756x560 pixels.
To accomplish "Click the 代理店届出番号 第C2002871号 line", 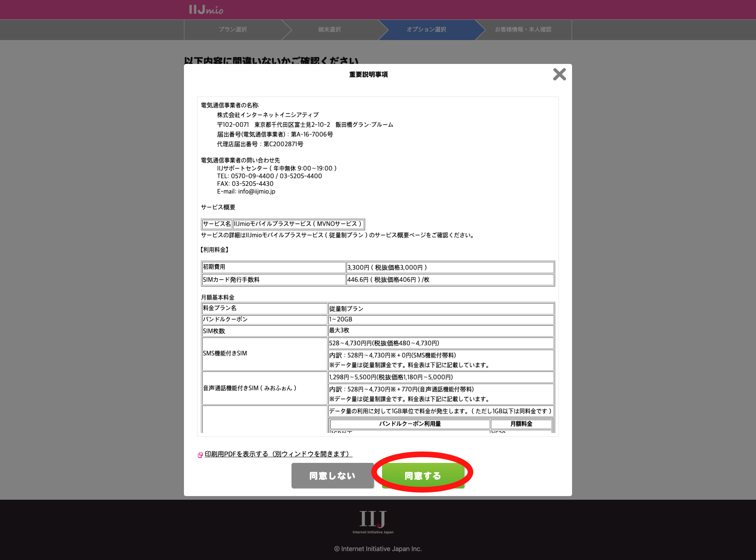I will [260, 144].
